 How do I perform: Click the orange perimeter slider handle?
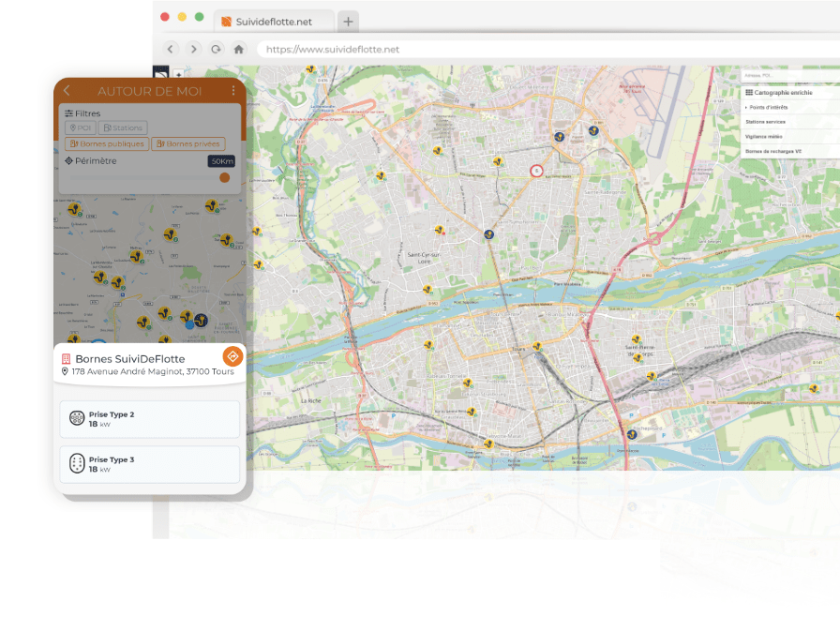pyautogui.click(x=224, y=178)
